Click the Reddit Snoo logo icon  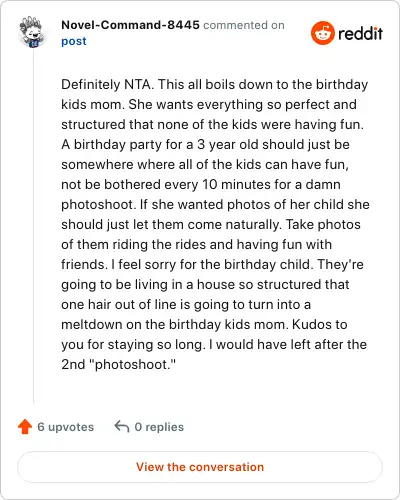[322, 33]
